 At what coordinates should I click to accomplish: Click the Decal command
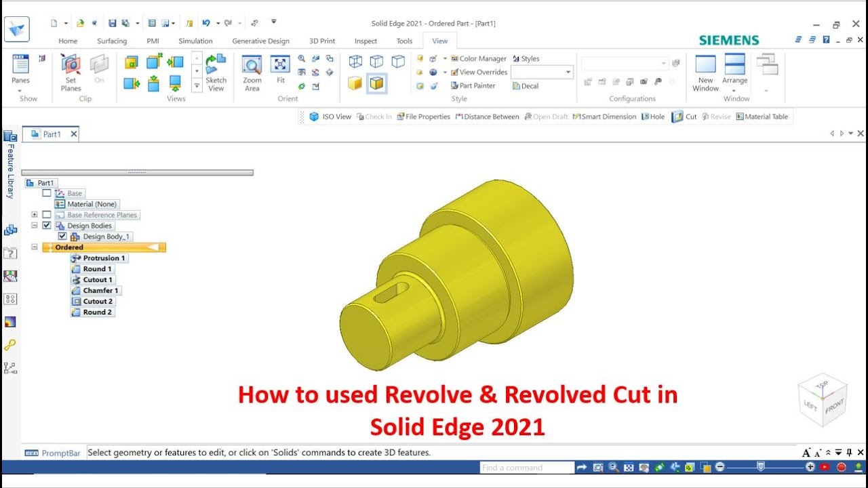(x=526, y=86)
